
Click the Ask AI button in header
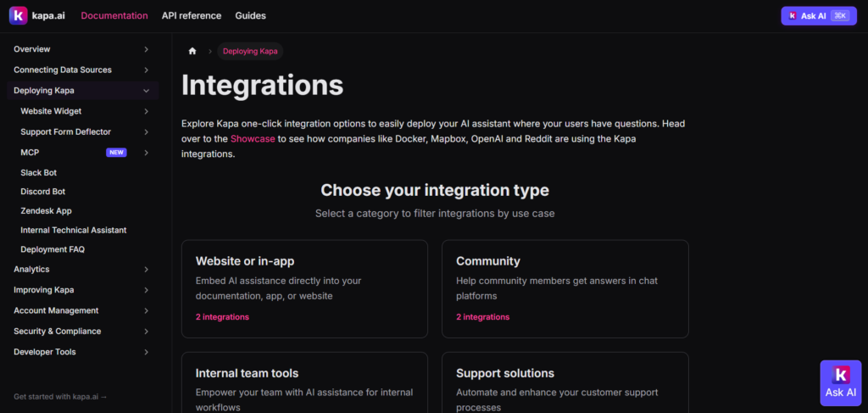[819, 16]
